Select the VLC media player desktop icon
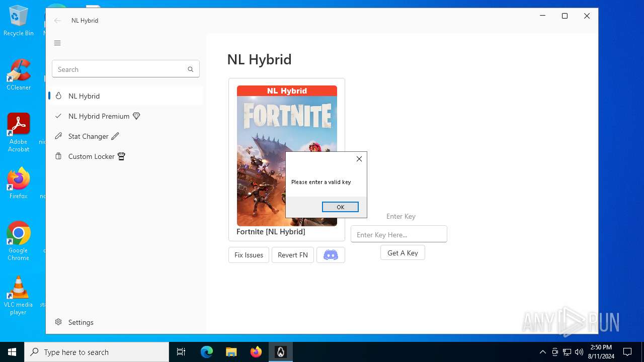Image resolution: width=644 pixels, height=362 pixels. point(19,296)
